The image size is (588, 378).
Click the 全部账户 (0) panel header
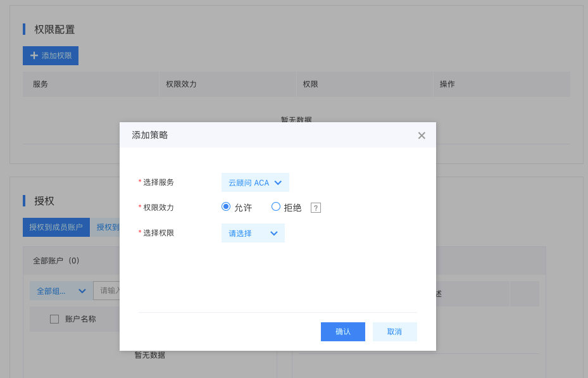coord(56,261)
